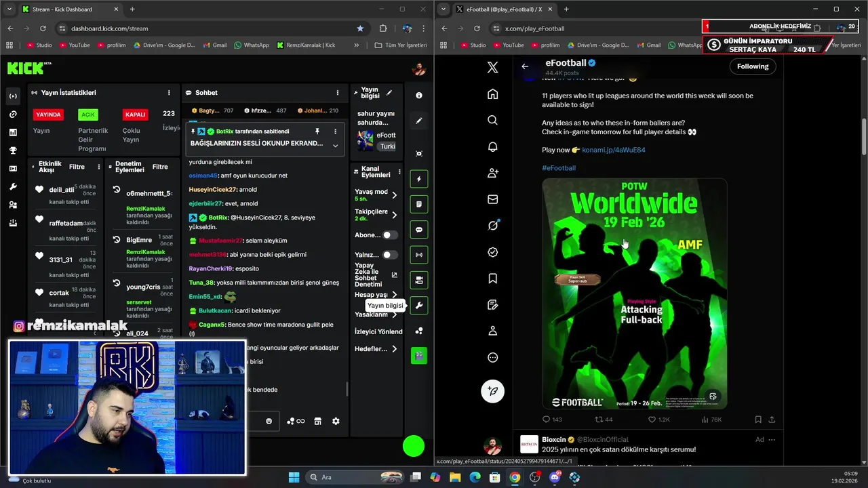Click the pencil edit icon in Kick right toolbar
Viewport: 868px width, 488px height.
[x=419, y=121]
